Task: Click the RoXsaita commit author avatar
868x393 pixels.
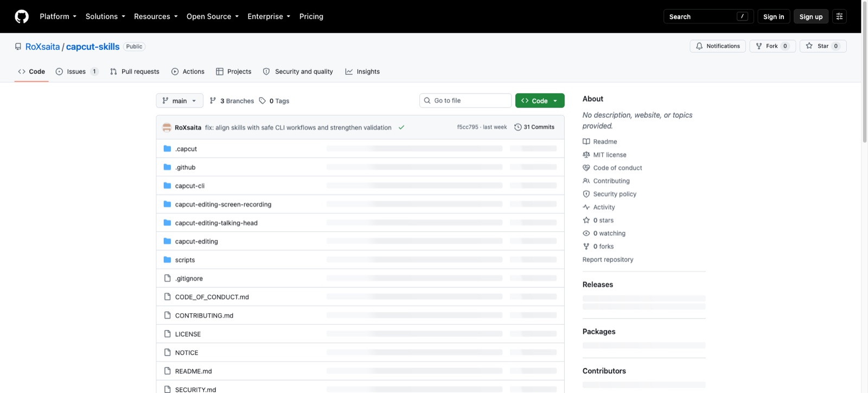Action: point(167,128)
